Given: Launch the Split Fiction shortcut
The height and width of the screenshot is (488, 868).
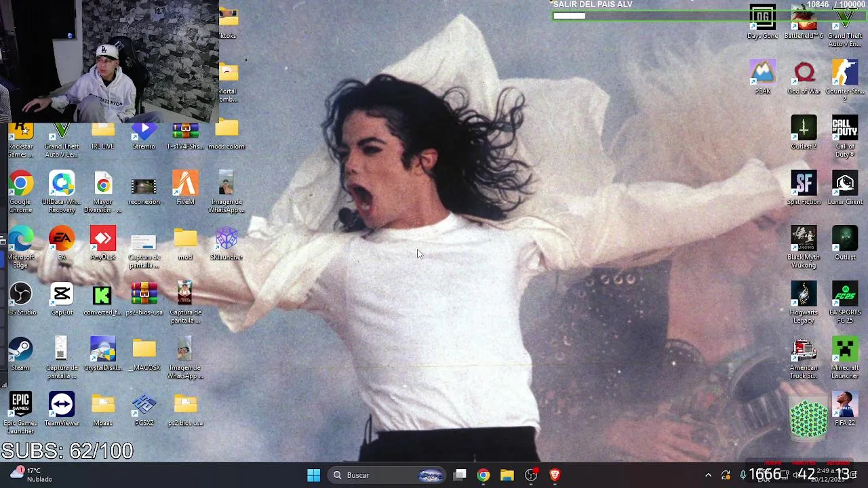Looking at the screenshot, I should point(804,188).
